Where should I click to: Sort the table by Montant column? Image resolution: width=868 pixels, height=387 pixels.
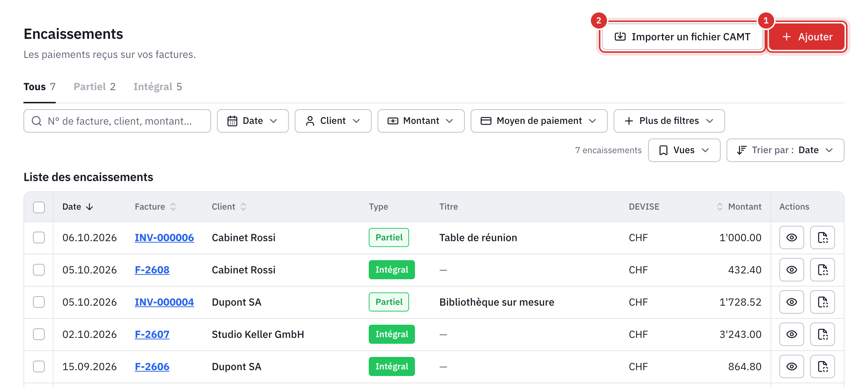tap(720, 207)
